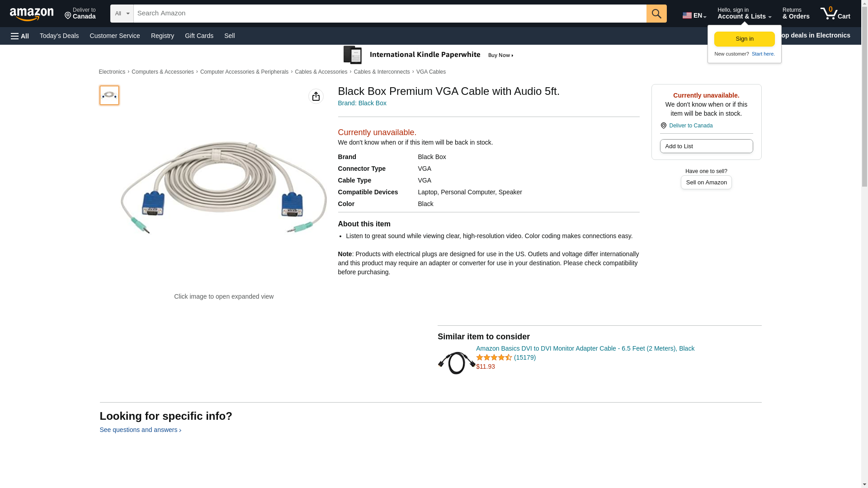This screenshot has height=488, width=868.
Task: Focus the Search Amazon input field
Action: pos(390,14)
